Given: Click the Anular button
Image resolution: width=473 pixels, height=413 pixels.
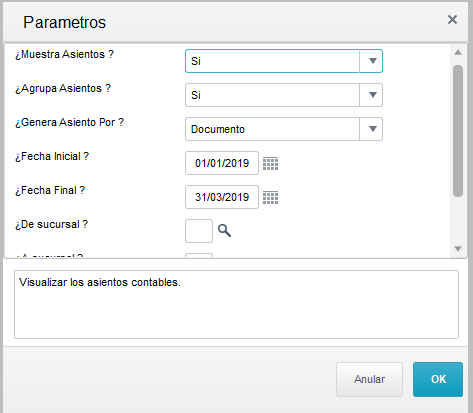Looking at the screenshot, I should tap(369, 379).
